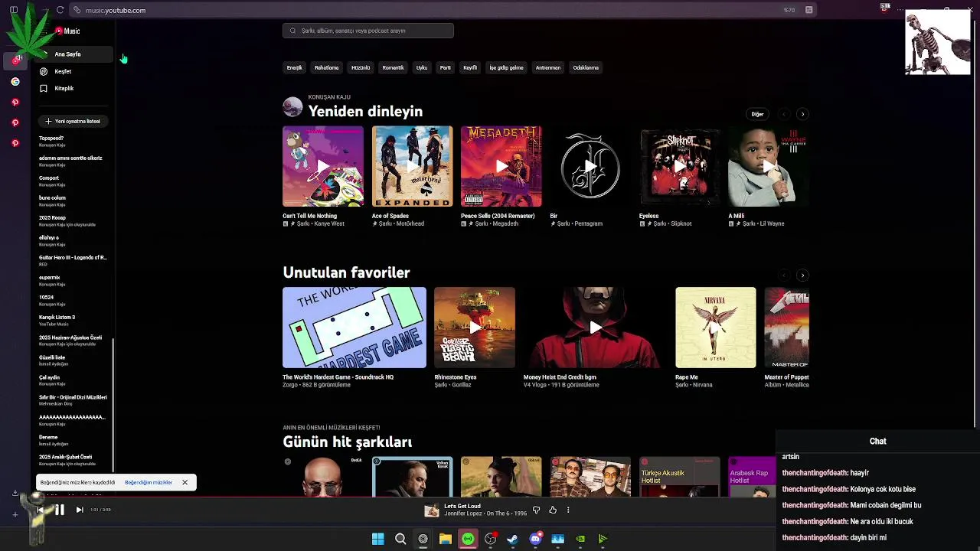Screen dimensions: 980x551
Task: Like the song Let's Get Loud
Action: [x=553, y=510]
